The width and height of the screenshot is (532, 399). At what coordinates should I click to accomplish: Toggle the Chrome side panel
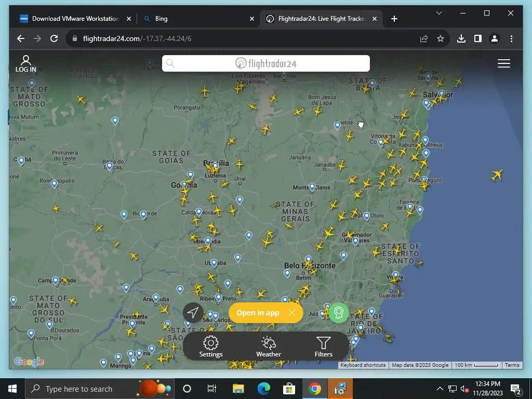[x=478, y=38]
